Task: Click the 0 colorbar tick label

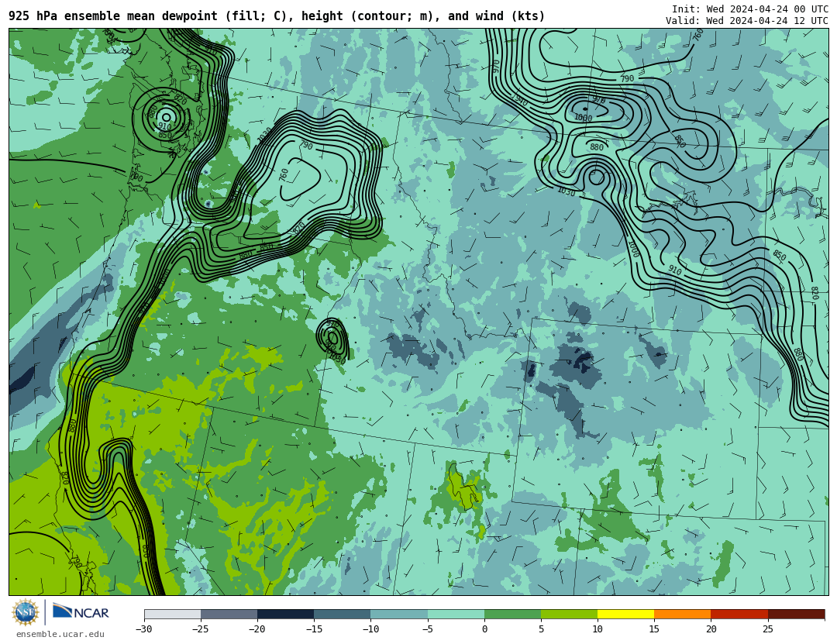Action: coord(484,629)
